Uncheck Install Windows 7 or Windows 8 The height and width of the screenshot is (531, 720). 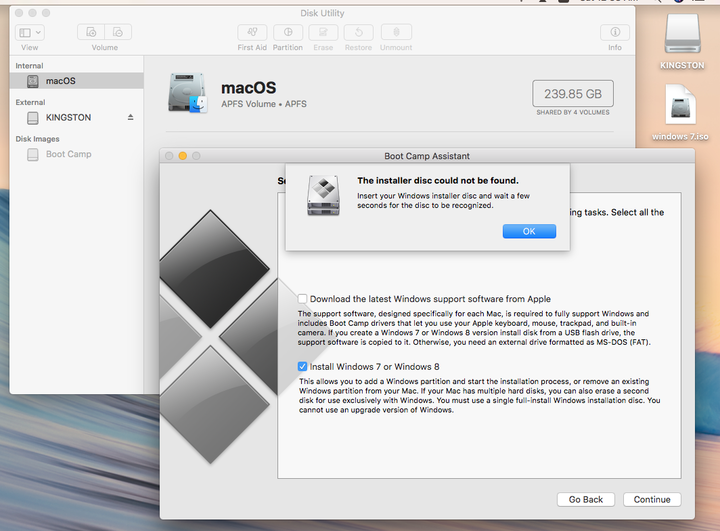point(302,367)
